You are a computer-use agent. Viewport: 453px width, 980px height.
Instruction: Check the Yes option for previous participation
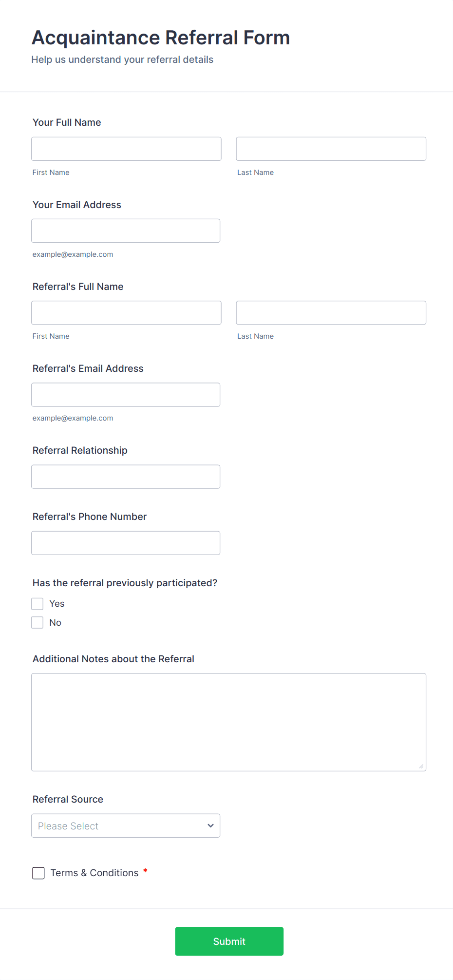point(38,604)
